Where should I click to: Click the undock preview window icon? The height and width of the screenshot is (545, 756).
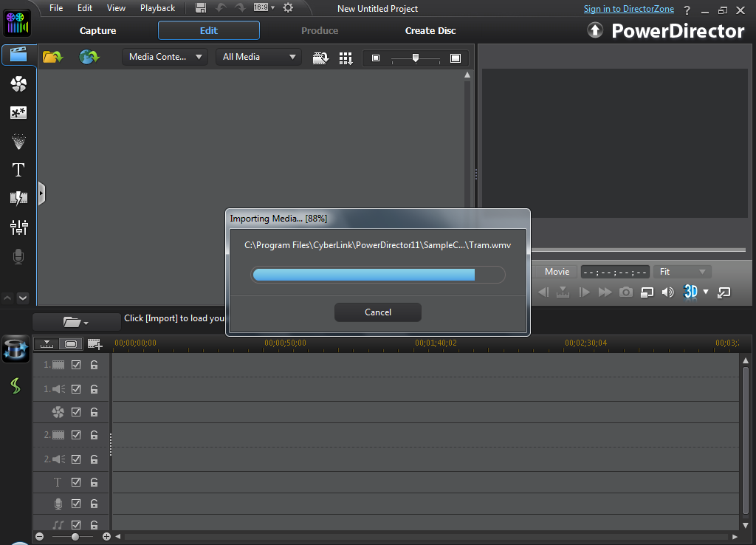pyautogui.click(x=724, y=292)
